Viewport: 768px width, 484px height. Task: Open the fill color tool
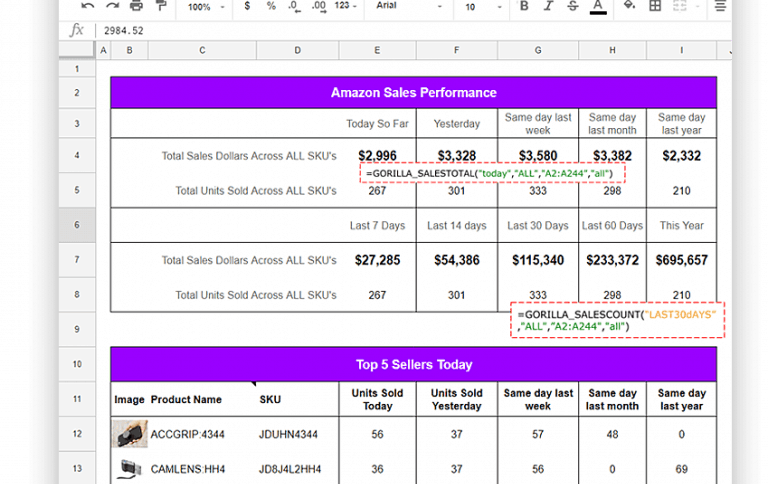[629, 6]
